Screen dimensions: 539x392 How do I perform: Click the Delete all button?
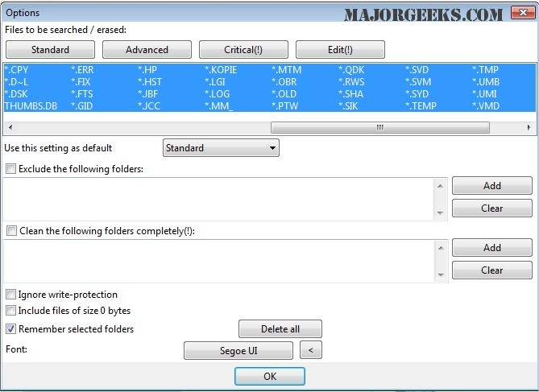point(280,328)
